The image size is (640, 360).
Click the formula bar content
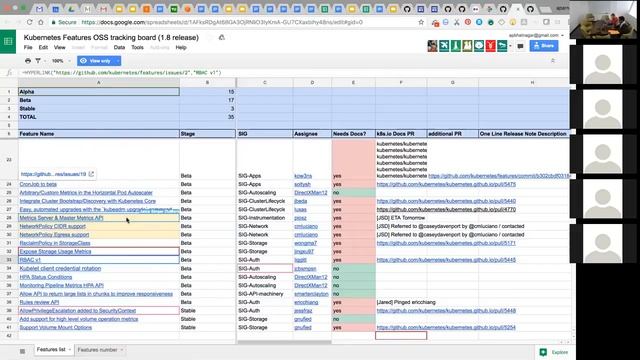[x=122, y=73]
